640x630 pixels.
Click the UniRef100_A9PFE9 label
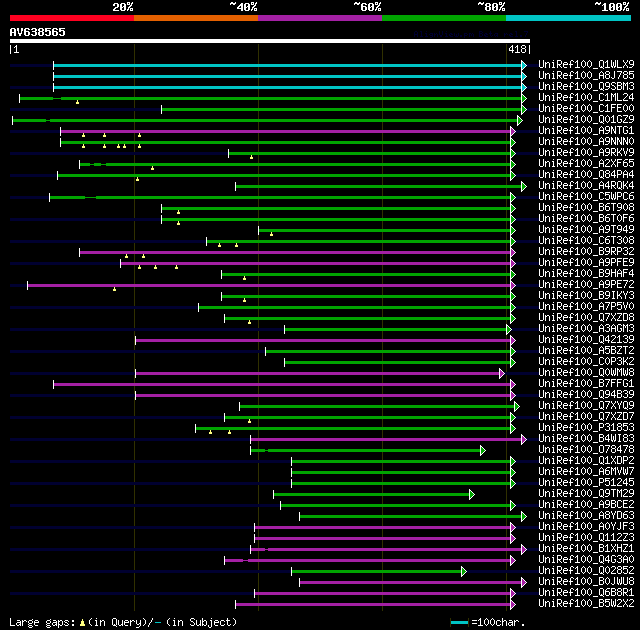(x=586, y=263)
